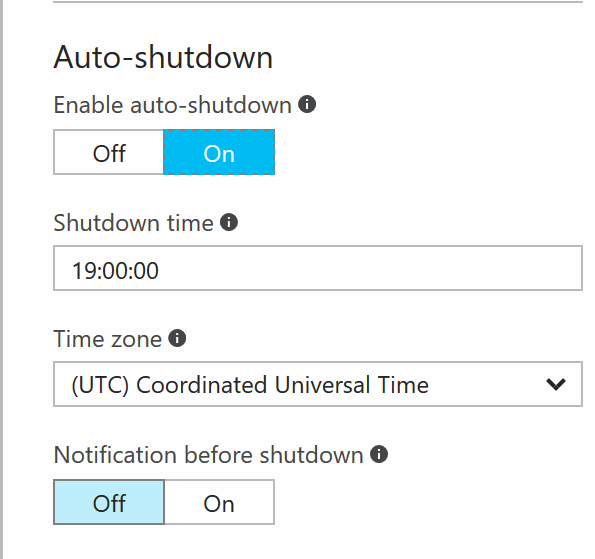595x559 pixels.
Task: Click info icon beside Enable auto-shutdown
Action: pyautogui.click(x=307, y=104)
